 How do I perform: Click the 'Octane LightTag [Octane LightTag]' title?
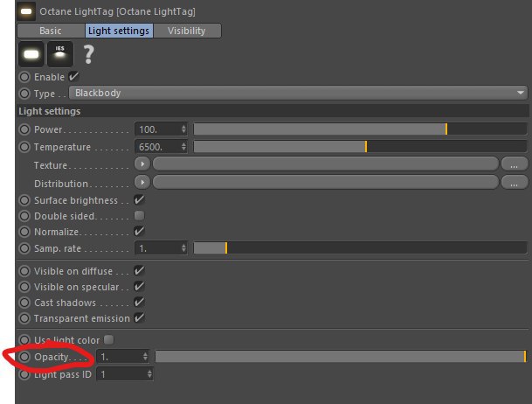(117, 11)
